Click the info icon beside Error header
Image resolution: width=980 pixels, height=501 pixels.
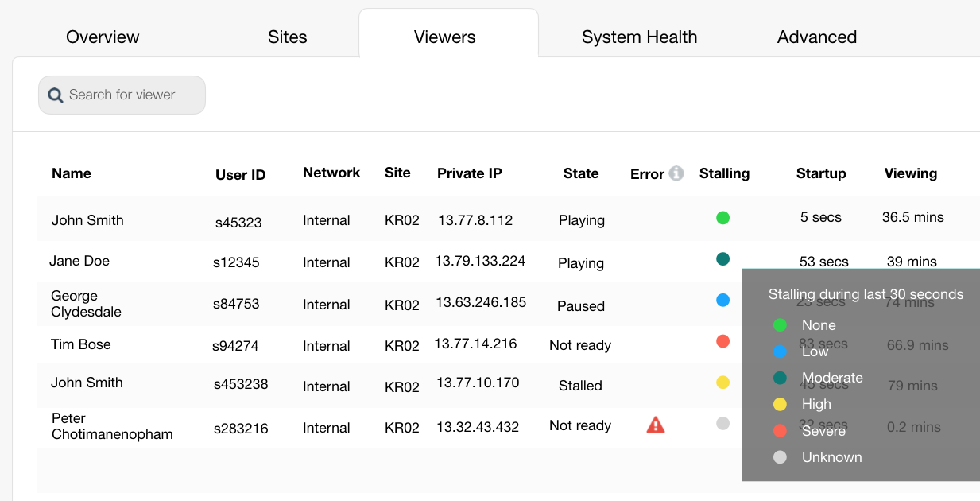[x=676, y=173]
